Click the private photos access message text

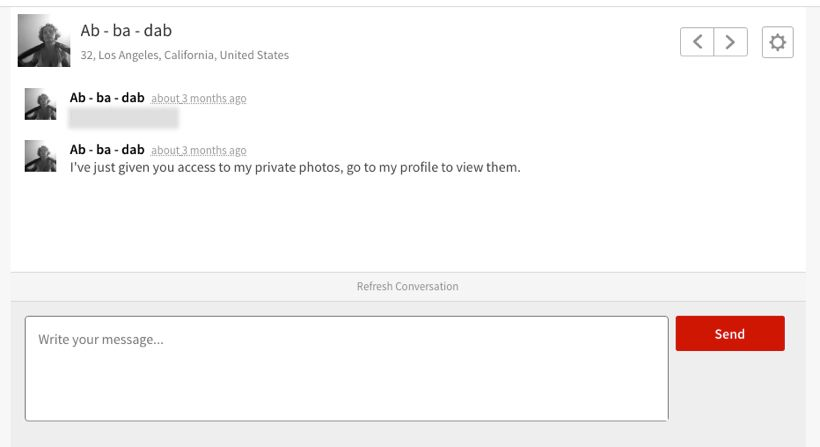point(295,167)
